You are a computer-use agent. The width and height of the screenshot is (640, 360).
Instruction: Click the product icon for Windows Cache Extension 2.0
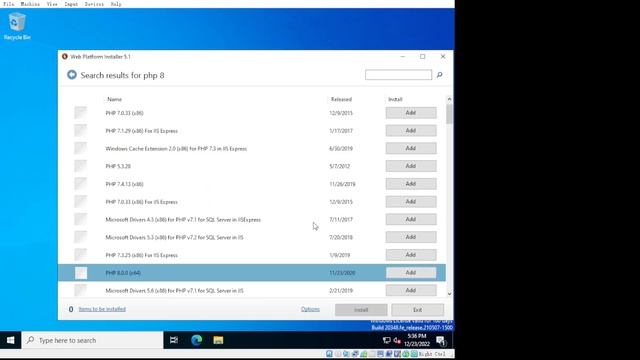81,148
